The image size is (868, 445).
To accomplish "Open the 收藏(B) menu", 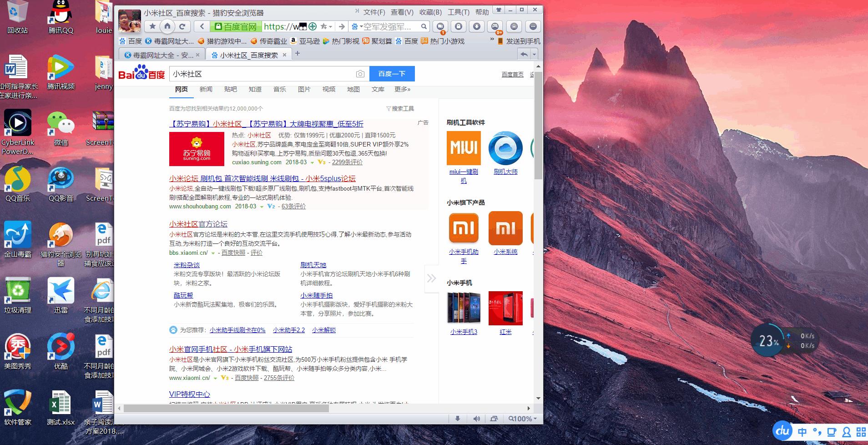I will point(430,12).
